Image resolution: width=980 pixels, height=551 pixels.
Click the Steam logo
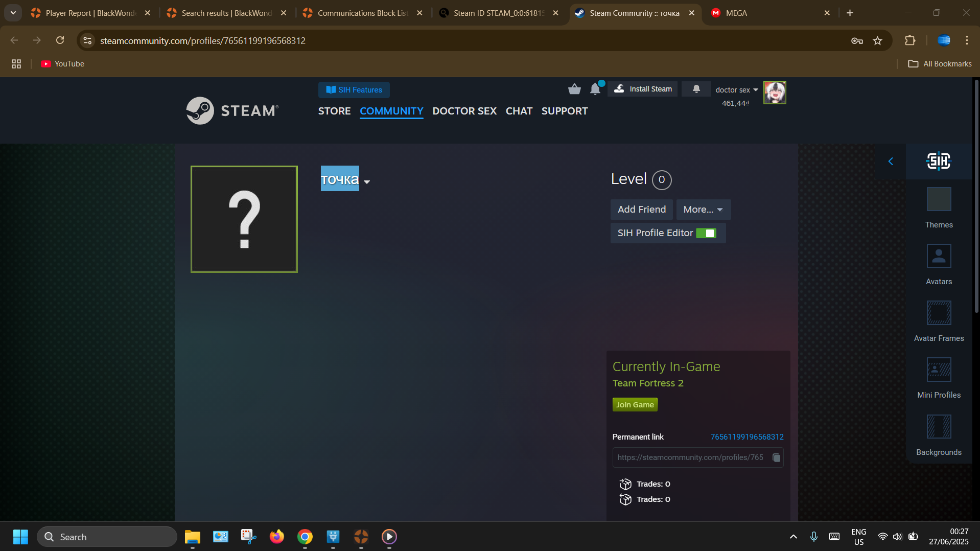[x=232, y=110]
